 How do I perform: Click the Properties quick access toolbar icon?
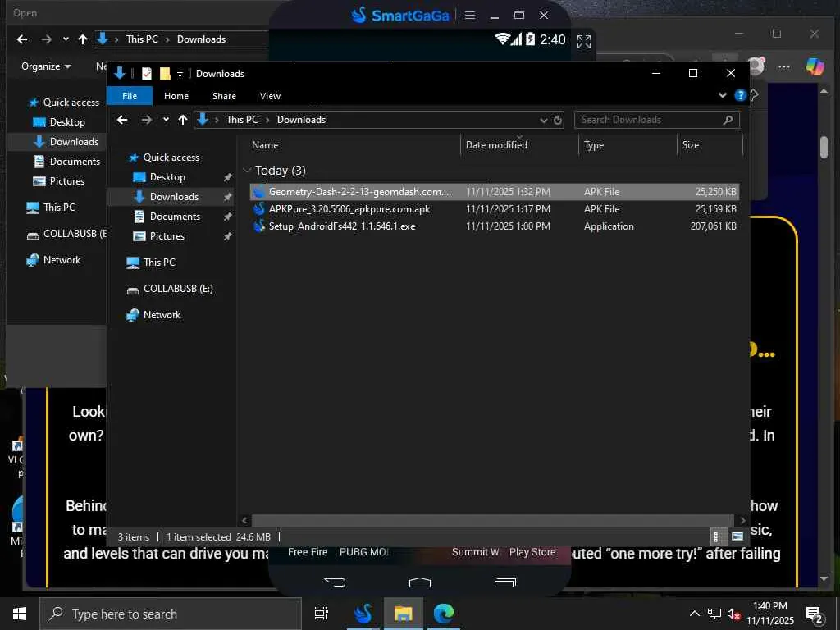pos(146,74)
